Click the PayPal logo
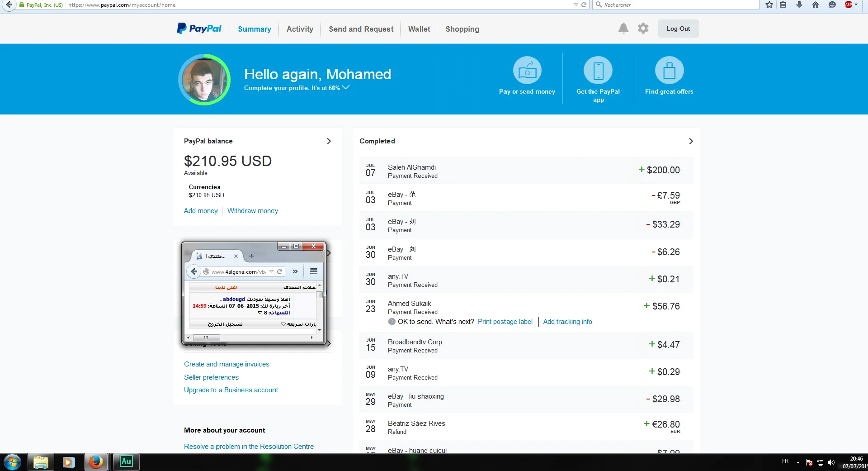 [x=199, y=29]
